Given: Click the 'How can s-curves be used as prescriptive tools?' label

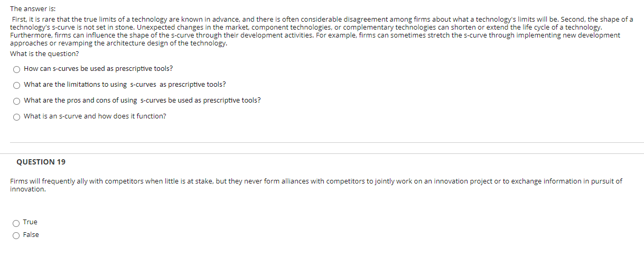Looking at the screenshot, I should pos(98,69).
